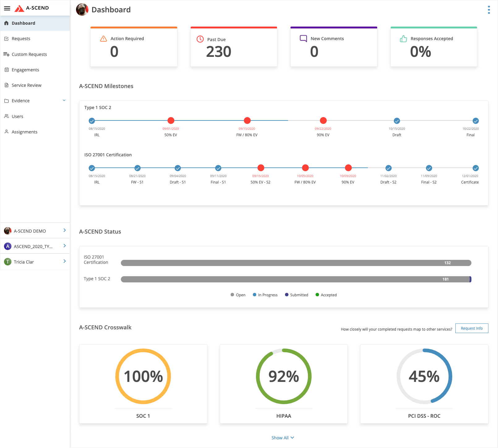Click the New Comments speech bubble icon
Viewport: 498px width, 448px height.
pyautogui.click(x=303, y=38)
